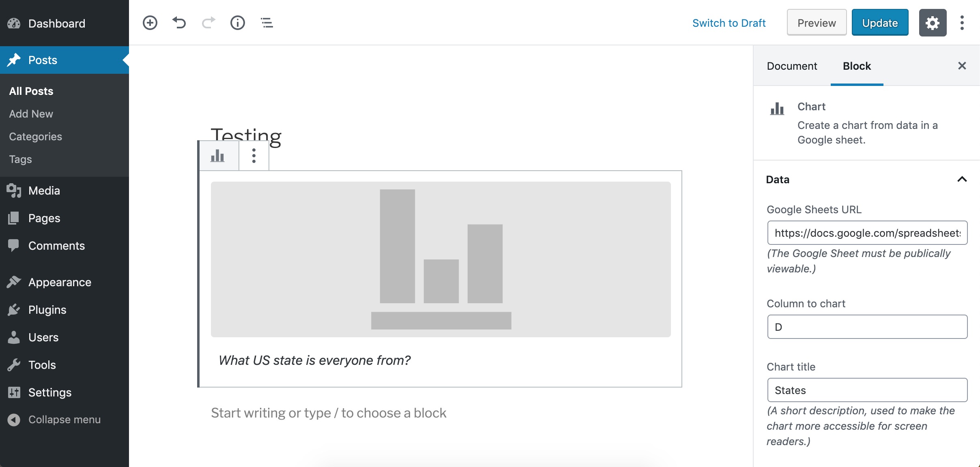Open block navigation list icon

click(266, 23)
